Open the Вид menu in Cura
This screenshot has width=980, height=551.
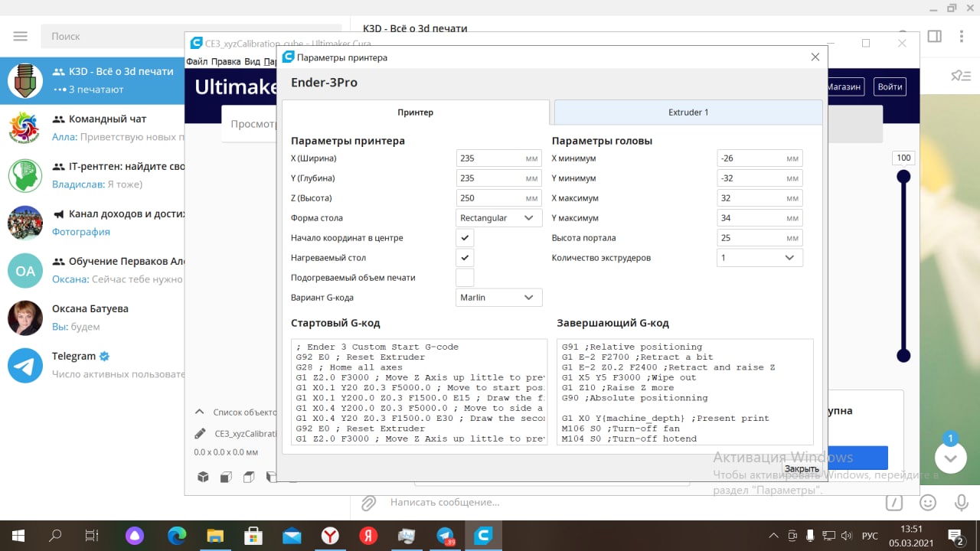point(252,61)
